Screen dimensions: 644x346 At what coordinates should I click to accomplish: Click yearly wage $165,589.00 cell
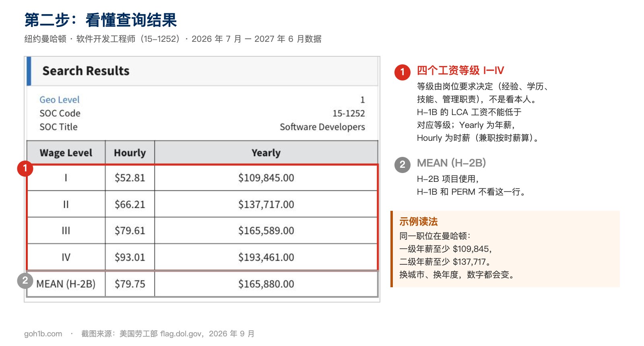tap(266, 231)
